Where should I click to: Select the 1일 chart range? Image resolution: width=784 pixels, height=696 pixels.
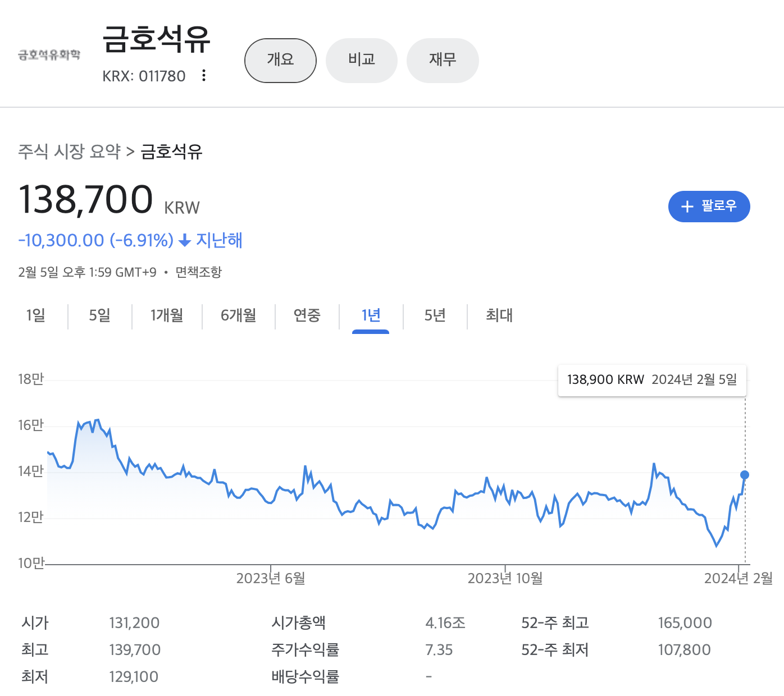pyautogui.click(x=36, y=315)
